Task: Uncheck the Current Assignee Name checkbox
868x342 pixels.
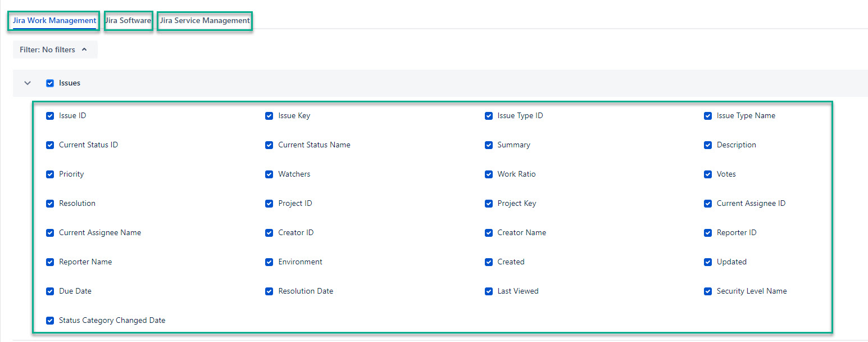Action: click(x=50, y=233)
